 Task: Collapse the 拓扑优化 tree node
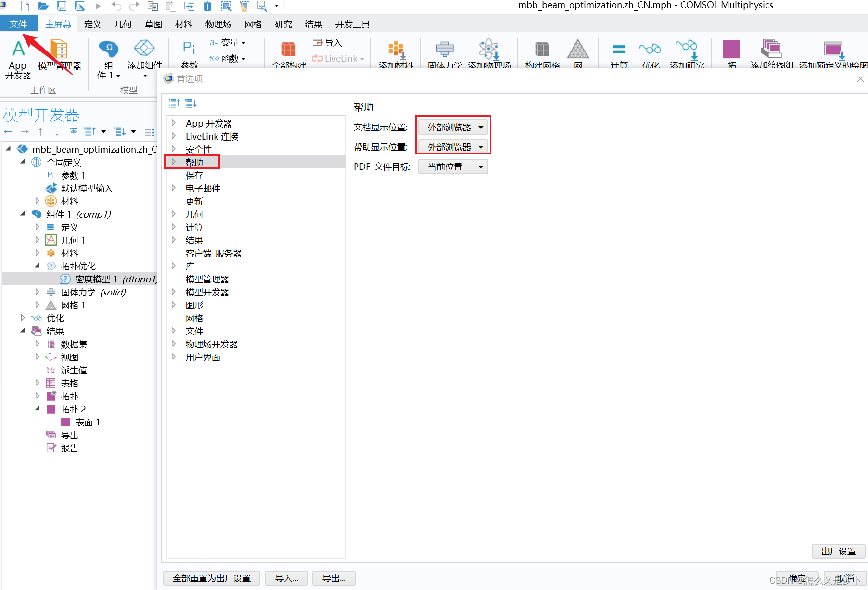pyautogui.click(x=37, y=266)
